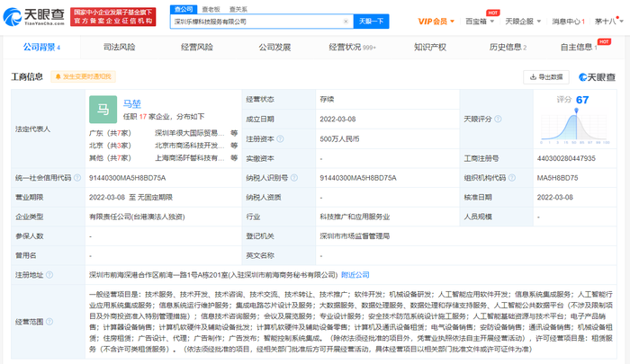Select the 公司背景 tab
The width and height of the screenshot is (630, 364).
tap(41, 48)
